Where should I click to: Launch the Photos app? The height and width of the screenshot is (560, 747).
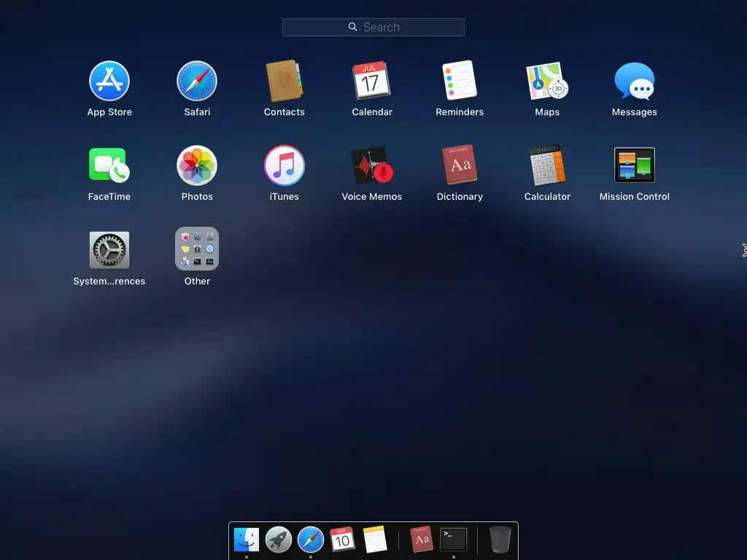197,166
